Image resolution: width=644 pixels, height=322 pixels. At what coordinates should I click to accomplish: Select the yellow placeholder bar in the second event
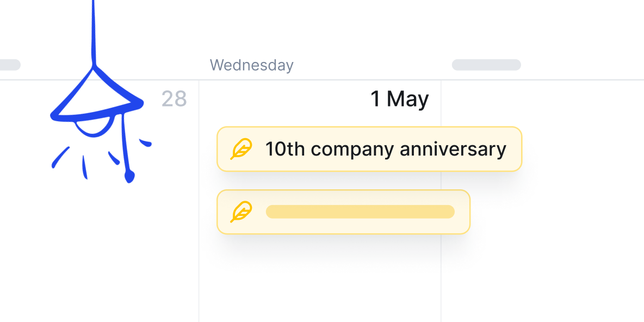(x=360, y=212)
